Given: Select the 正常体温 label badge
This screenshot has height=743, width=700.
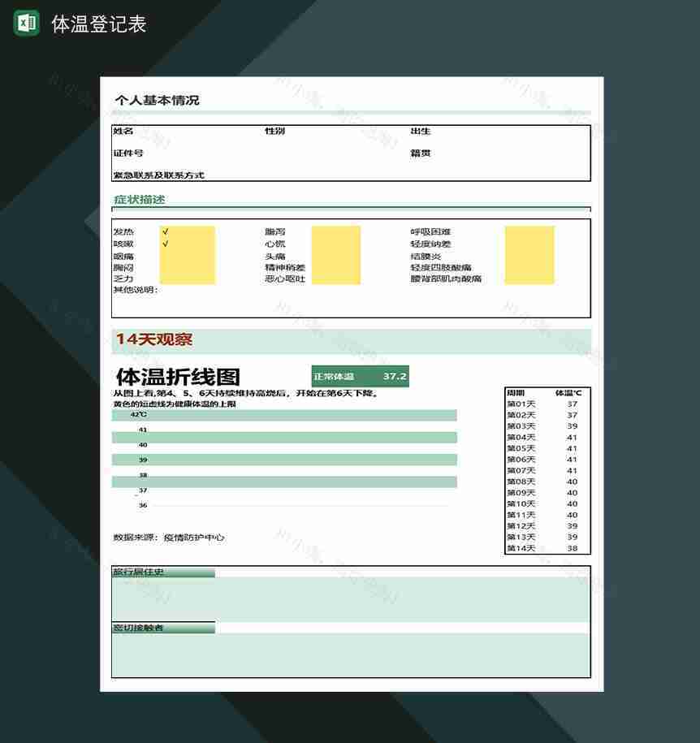Looking at the screenshot, I should [x=335, y=376].
